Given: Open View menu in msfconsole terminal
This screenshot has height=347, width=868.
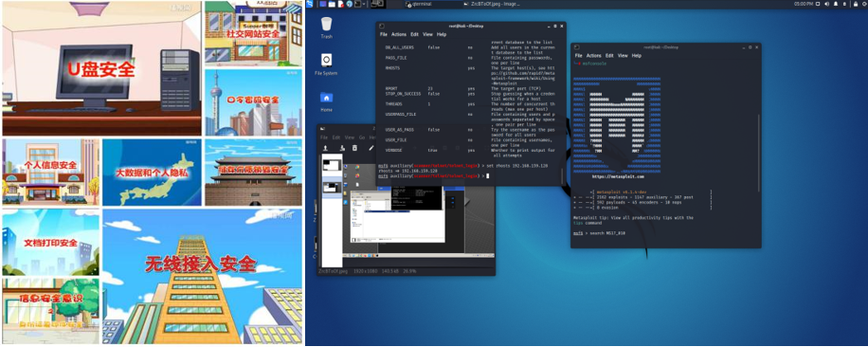Looking at the screenshot, I should (623, 55).
